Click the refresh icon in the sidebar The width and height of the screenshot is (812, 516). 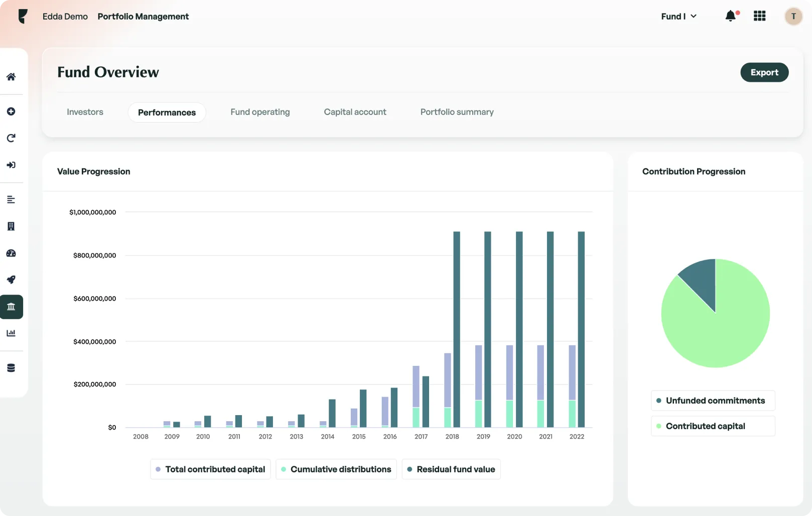coord(11,138)
